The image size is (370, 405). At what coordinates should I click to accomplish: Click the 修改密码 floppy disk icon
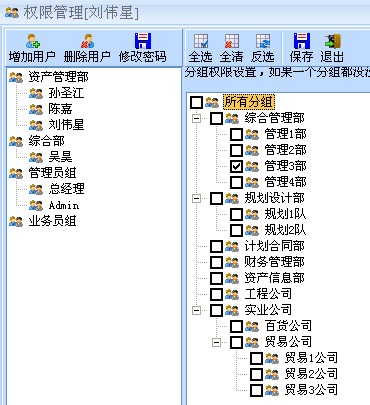[x=143, y=41]
